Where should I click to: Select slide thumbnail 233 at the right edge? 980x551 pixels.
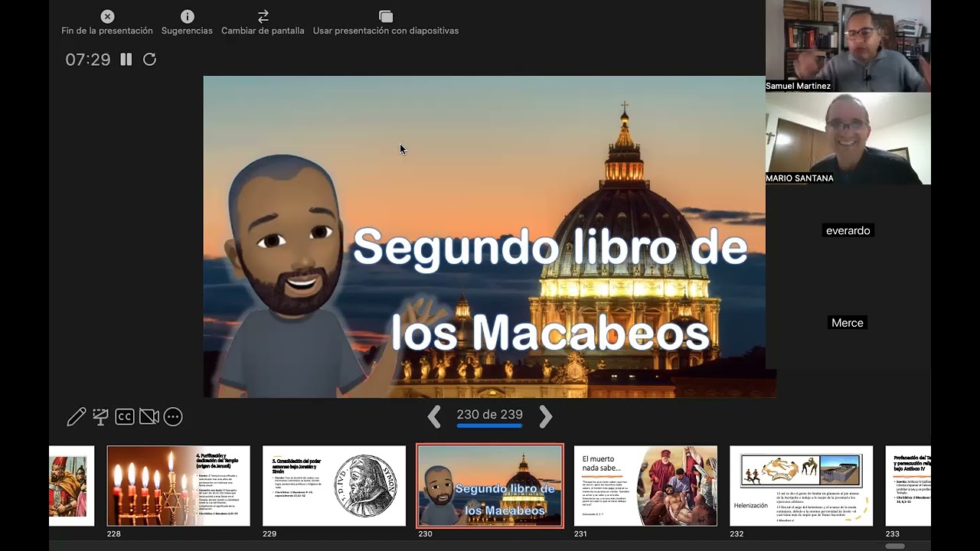click(x=908, y=486)
